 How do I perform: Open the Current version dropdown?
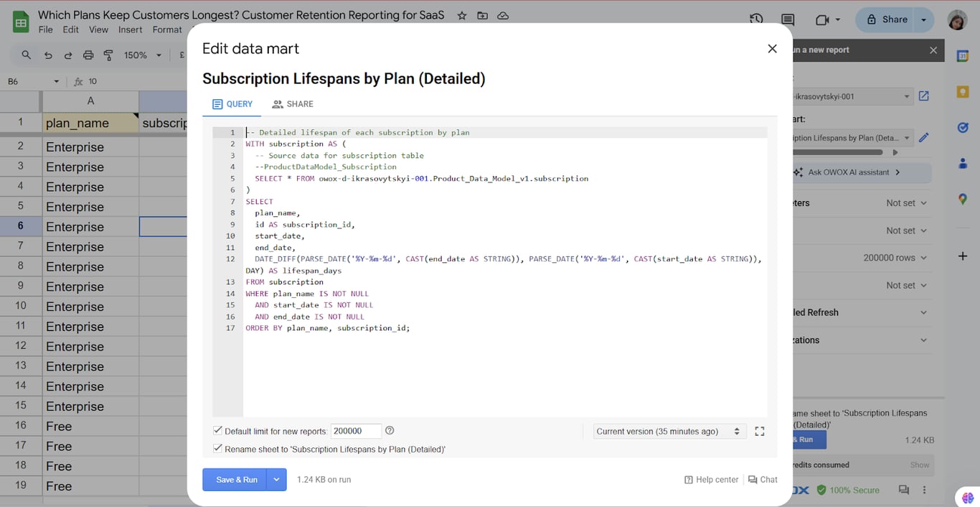[x=668, y=432]
